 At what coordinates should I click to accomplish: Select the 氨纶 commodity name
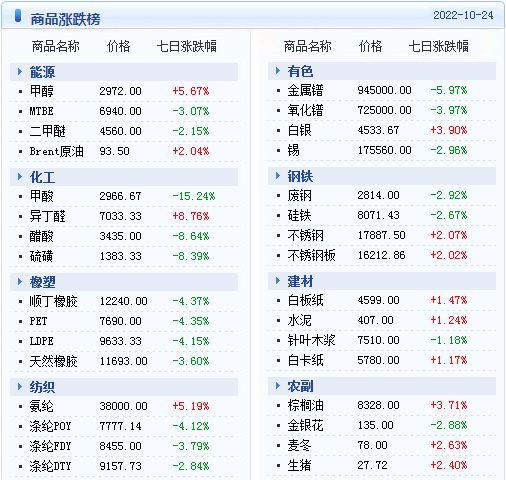click(42, 406)
